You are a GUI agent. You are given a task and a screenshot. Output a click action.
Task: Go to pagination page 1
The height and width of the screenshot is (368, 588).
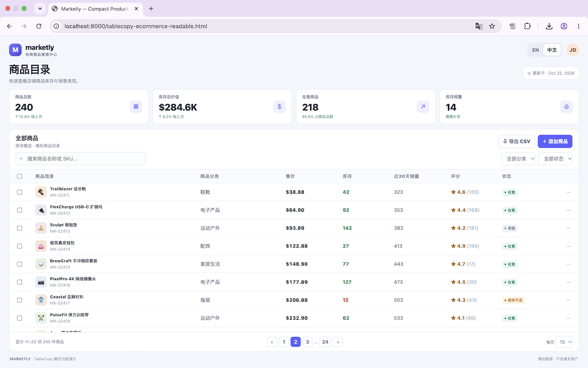click(284, 342)
